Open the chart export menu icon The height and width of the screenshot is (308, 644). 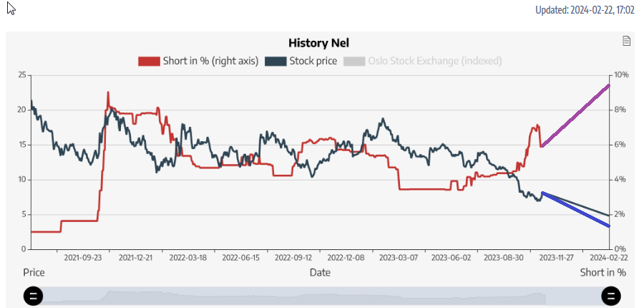point(626,42)
